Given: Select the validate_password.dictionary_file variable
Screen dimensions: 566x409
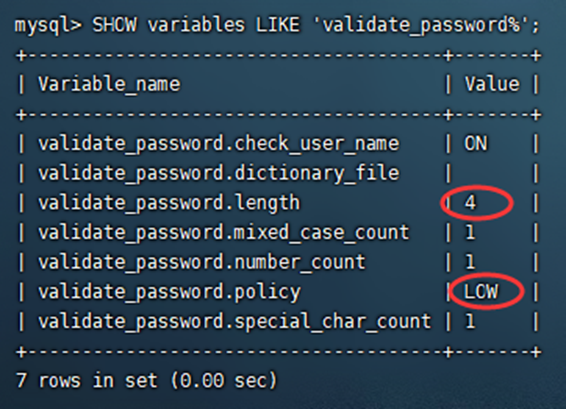Looking at the screenshot, I should [219, 173].
